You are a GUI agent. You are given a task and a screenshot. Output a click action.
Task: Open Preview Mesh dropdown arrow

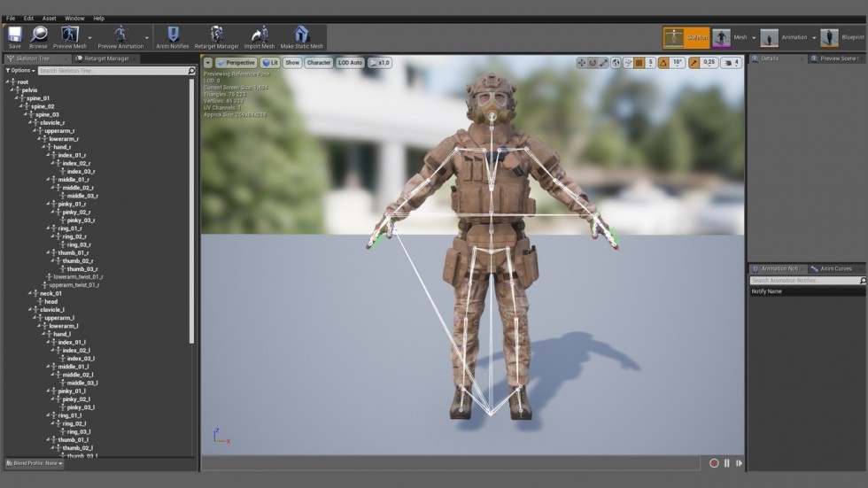pos(89,38)
